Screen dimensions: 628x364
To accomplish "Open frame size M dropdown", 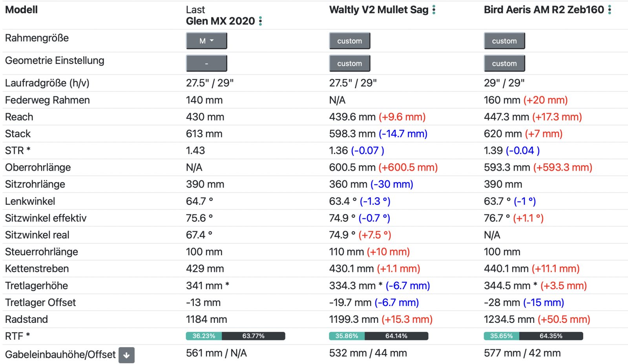I will tap(206, 41).
